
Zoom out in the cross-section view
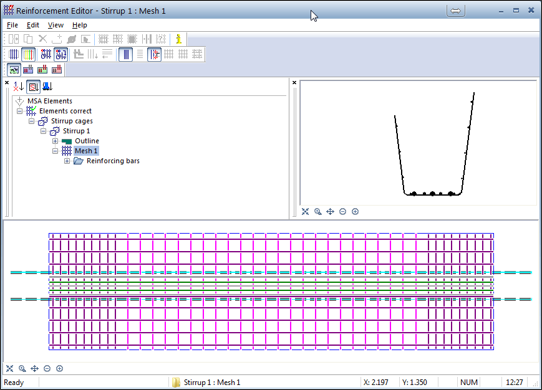coord(343,212)
